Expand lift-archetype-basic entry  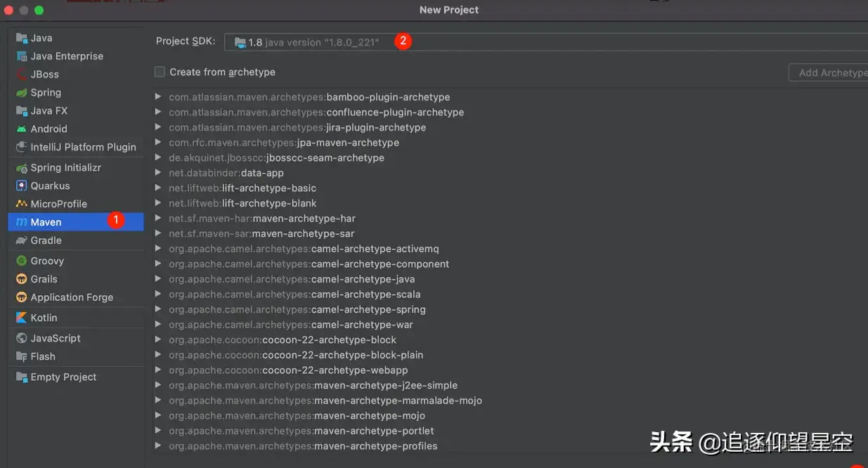tap(158, 188)
